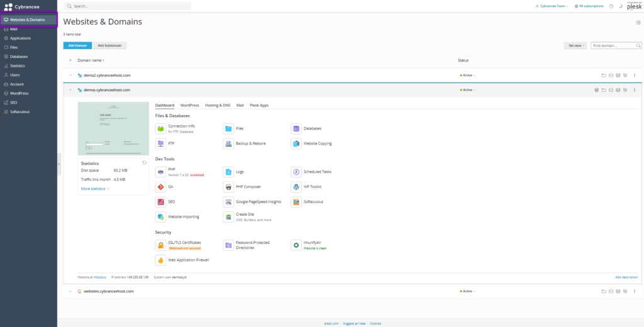The image size is (644, 327).
Task: Open Softaculous in Dev Tools
Action: (296, 202)
